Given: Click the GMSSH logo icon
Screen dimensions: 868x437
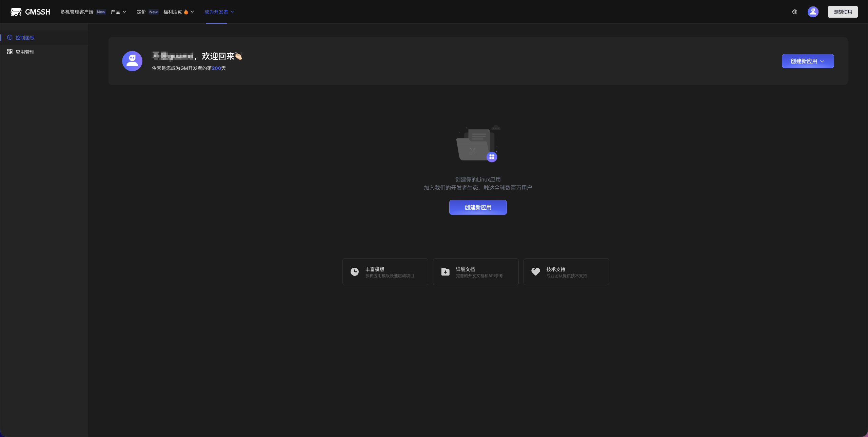Looking at the screenshot, I should (16, 12).
